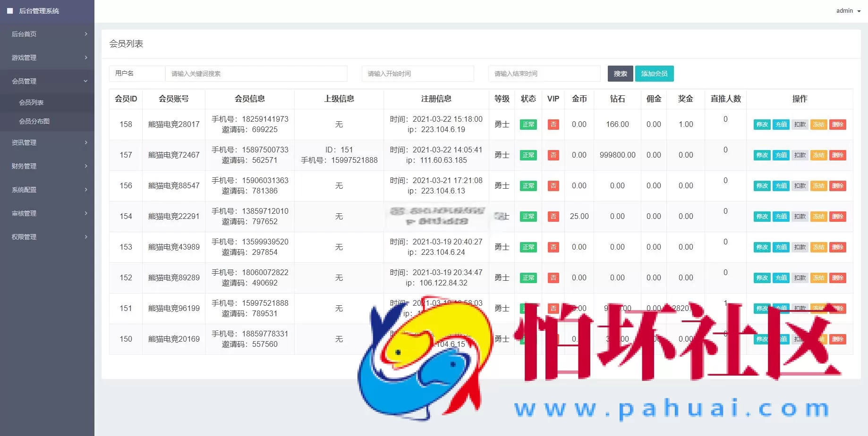Screen dimensions: 868x436
Task: Click the 搜索 search button
Action: [620, 74]
